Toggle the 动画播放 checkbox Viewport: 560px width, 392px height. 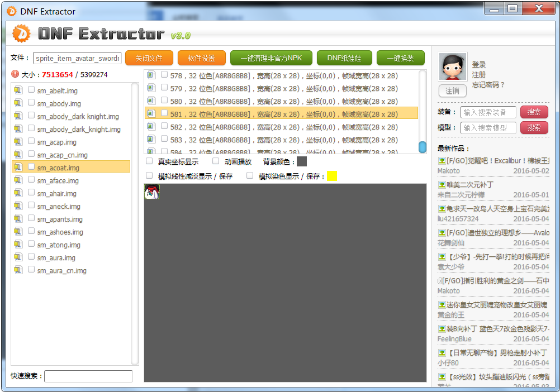[x=216, y=161]
